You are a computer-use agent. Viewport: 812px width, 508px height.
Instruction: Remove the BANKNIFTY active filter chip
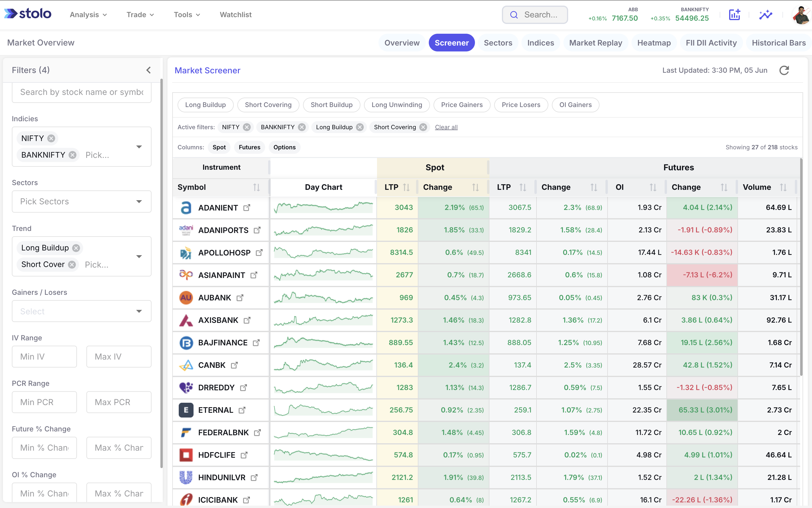[x=302, y=127]
